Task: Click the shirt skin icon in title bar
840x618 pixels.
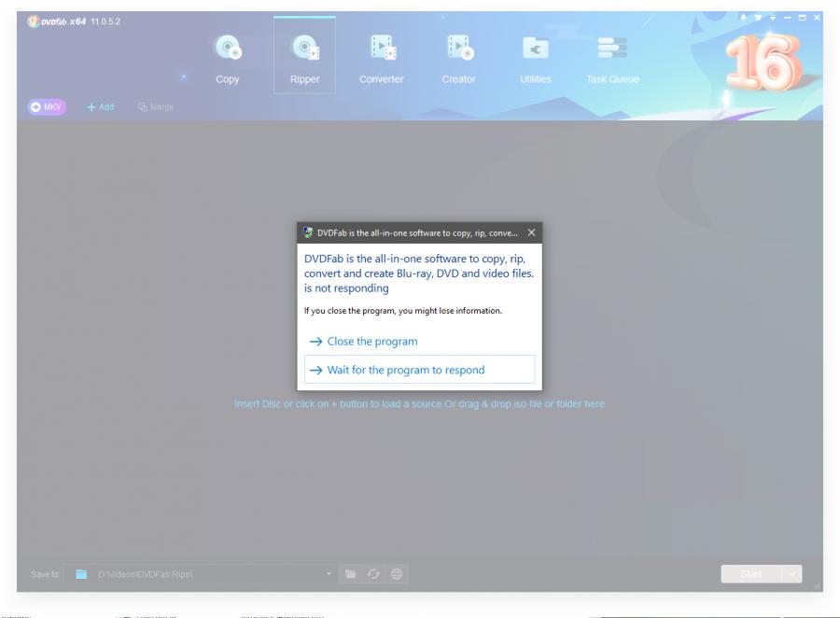Action: pyautogui.click(x=758, y=18)
